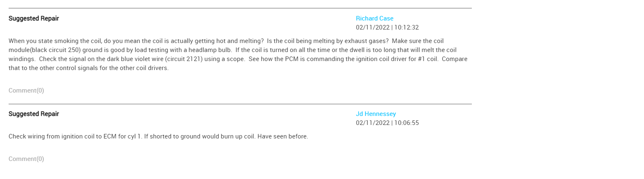The height and width of the screenshot is (179, 644).
Task: Open comments under Jd Hennessey's suggested repair
Action: coord(26,159)
